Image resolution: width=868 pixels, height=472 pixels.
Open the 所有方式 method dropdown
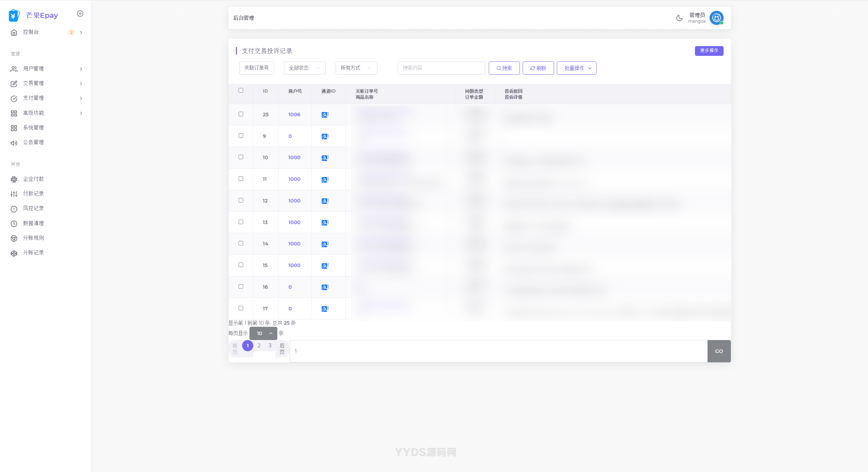point(356,68)
